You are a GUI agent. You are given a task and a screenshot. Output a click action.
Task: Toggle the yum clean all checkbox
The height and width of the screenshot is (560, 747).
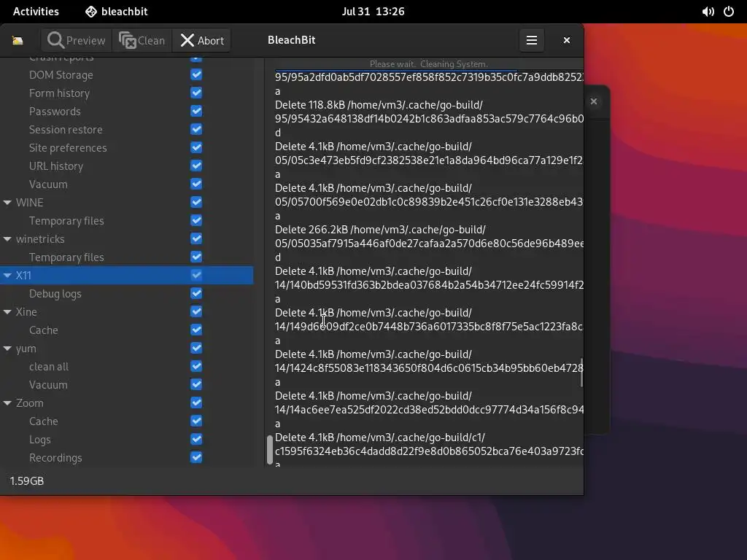196,366
